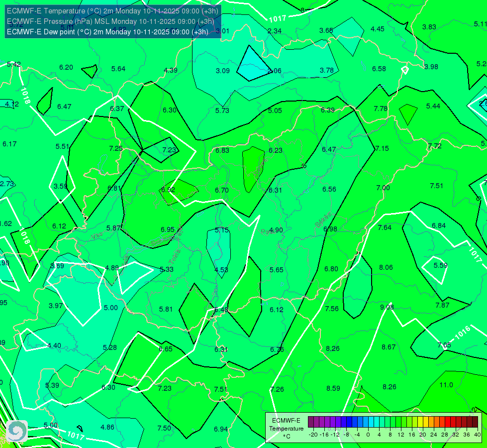Click the 5.15 temperature value

point(222,230)
